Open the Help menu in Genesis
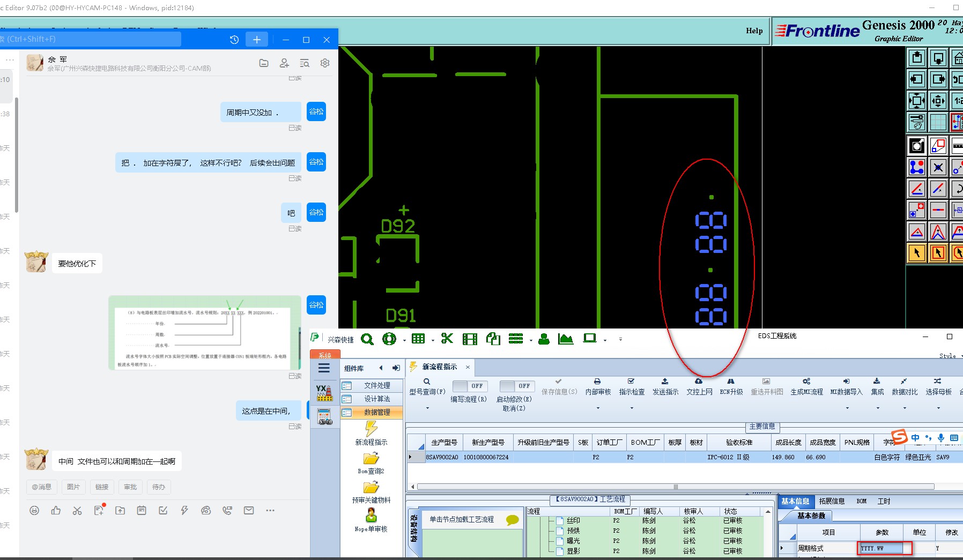 [x=754, y=31]
